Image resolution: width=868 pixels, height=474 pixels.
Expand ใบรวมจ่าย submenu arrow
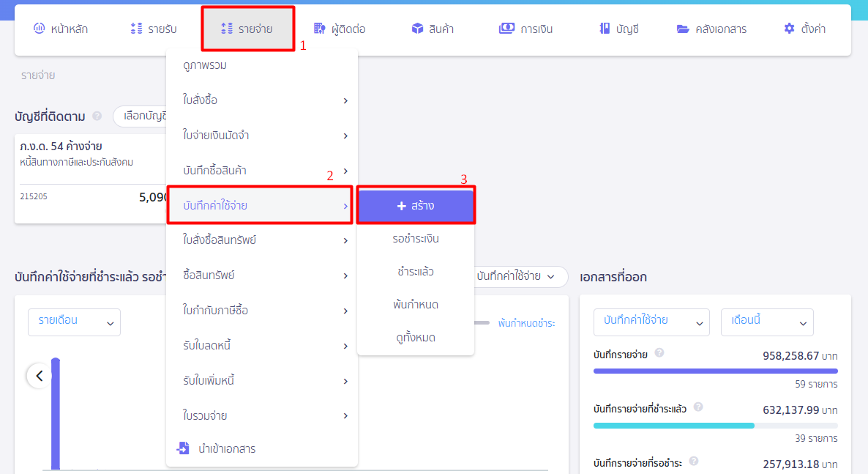tap(345, 416)
